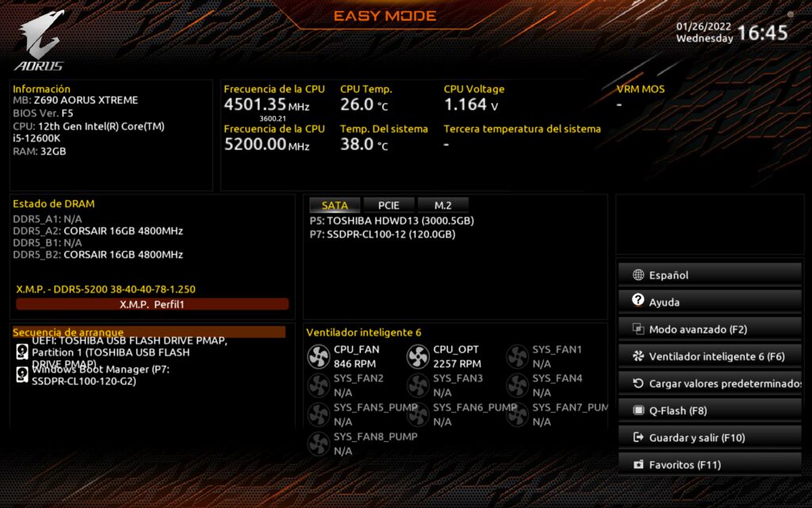Click the AORUS eagle logo

[x=40, y=40]
